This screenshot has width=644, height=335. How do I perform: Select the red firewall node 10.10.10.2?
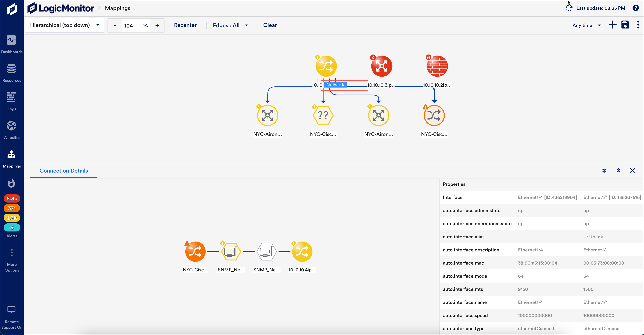click(x=437, y=66)
